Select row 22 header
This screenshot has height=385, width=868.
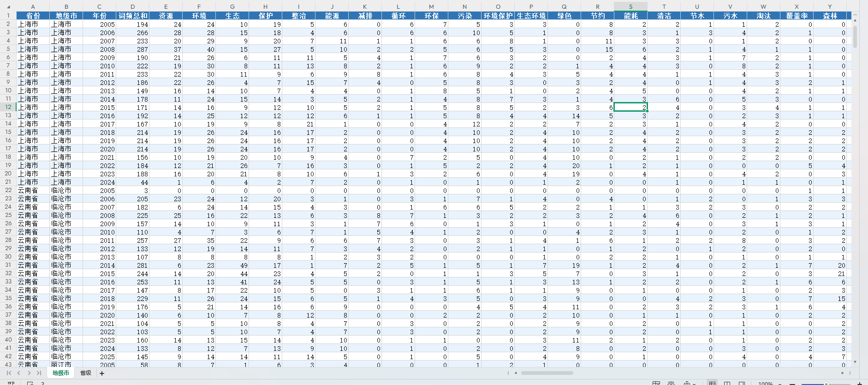coord(8,190)
